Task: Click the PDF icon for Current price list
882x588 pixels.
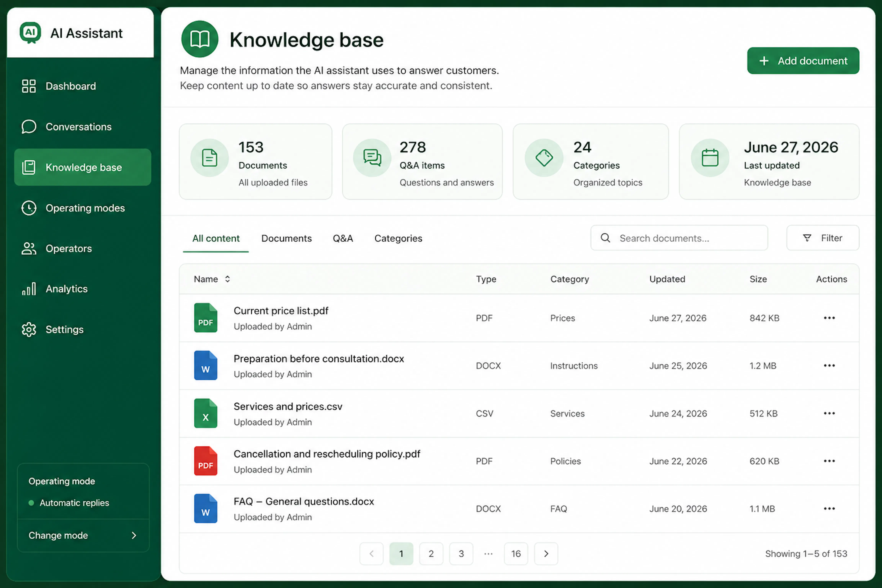Action: 206,318
